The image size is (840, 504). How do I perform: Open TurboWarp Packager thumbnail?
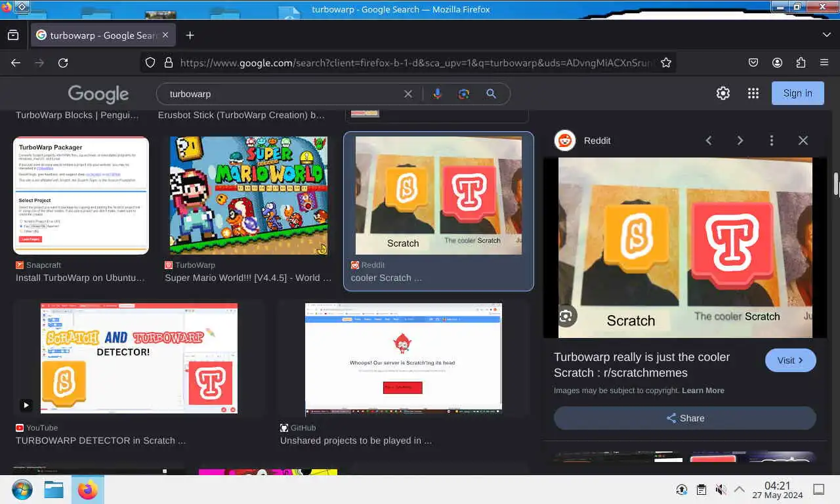point(81,196)
